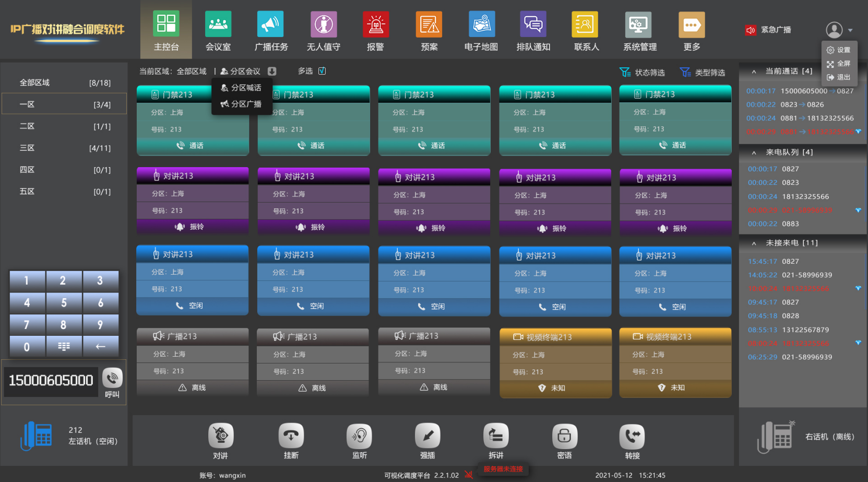Open the 报警 alarm module
The height and width of the screenshot is (482, 868).
pyautogui.click(x=376, y=25)
